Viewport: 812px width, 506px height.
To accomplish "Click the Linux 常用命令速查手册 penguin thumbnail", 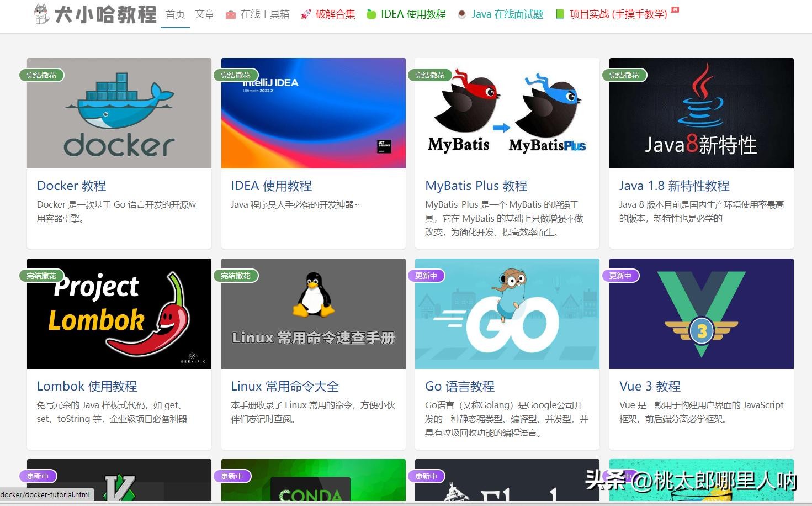I will pyautogui.click(x=313, y=314).
